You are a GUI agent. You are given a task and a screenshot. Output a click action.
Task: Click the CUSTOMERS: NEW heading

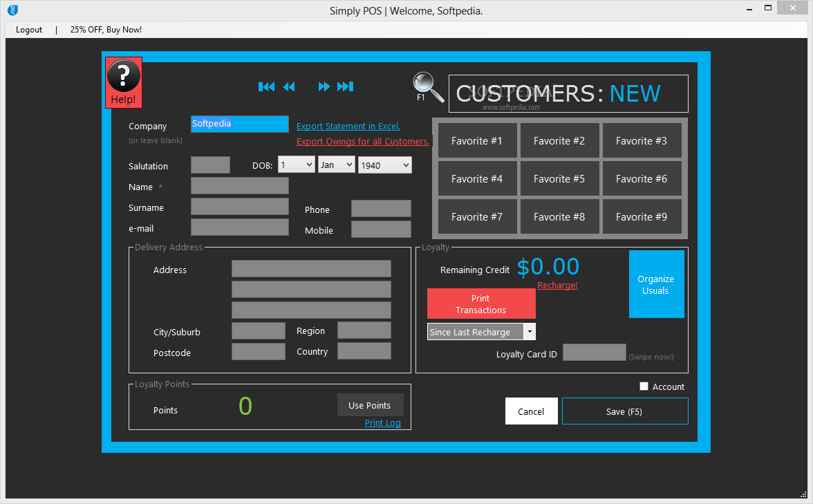click(558, 94)
